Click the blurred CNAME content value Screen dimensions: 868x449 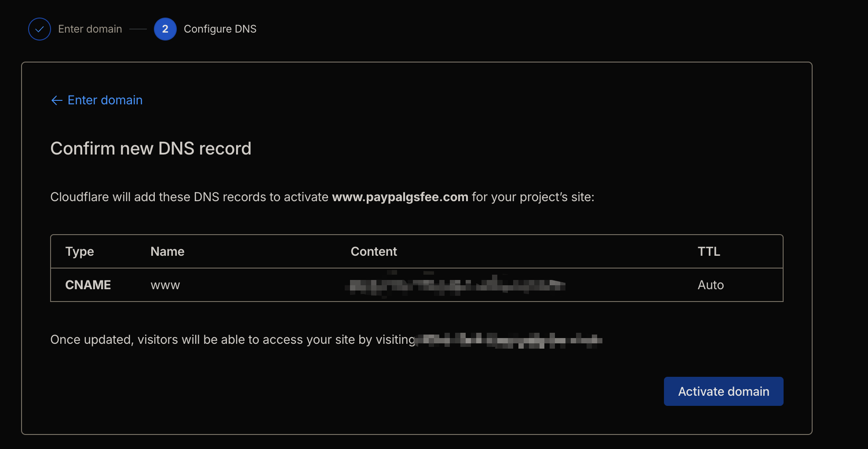pyautogui.click(x=456, y=286)
